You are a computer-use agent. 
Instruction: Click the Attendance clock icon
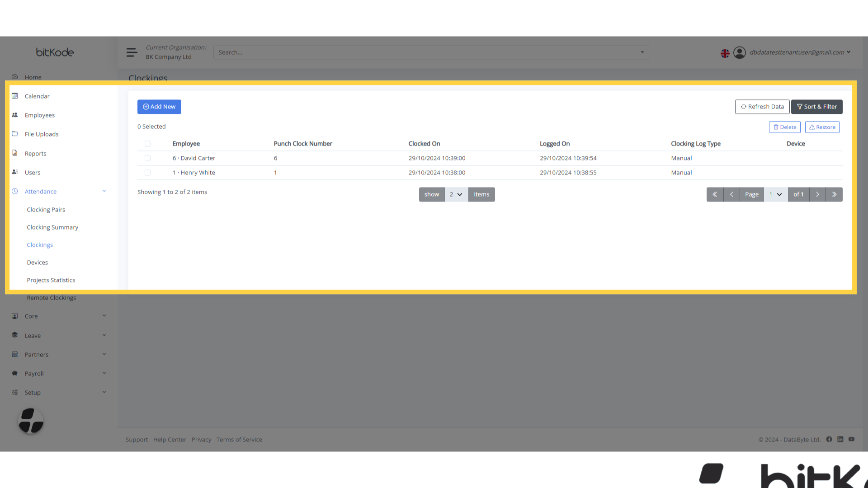coord(15,191)
